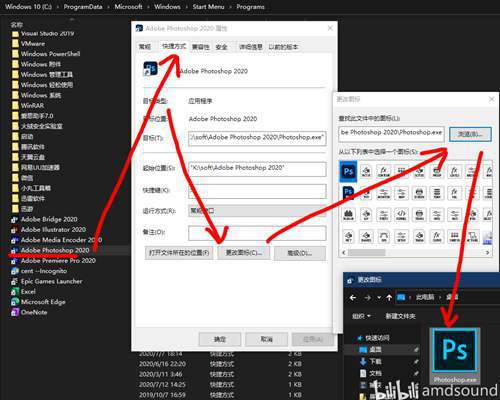
Task: Open the 运行方式(R) combo box
Action: pos(257,211)
